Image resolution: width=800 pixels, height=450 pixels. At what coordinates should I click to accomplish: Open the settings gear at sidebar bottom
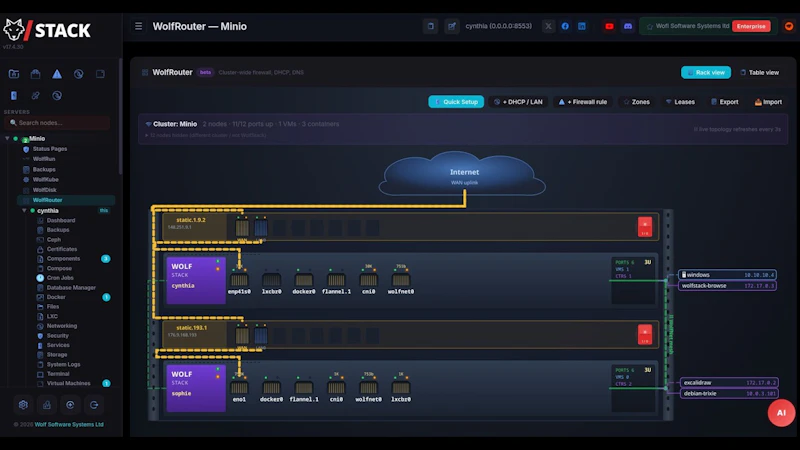point(23,405)
